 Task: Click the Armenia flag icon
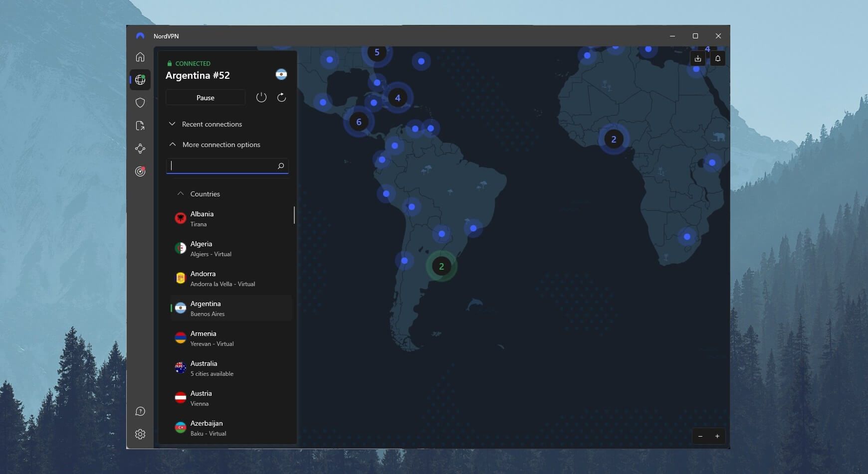(181, 338)
